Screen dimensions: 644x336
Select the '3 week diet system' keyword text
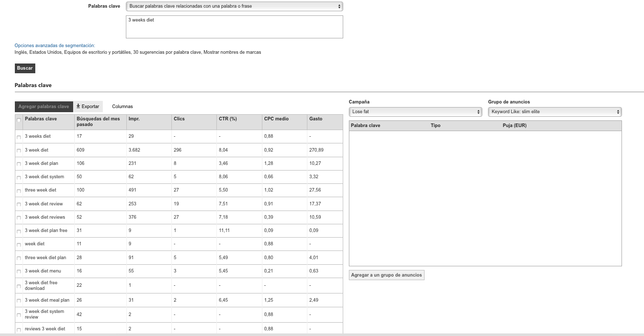tap(45, 177)
